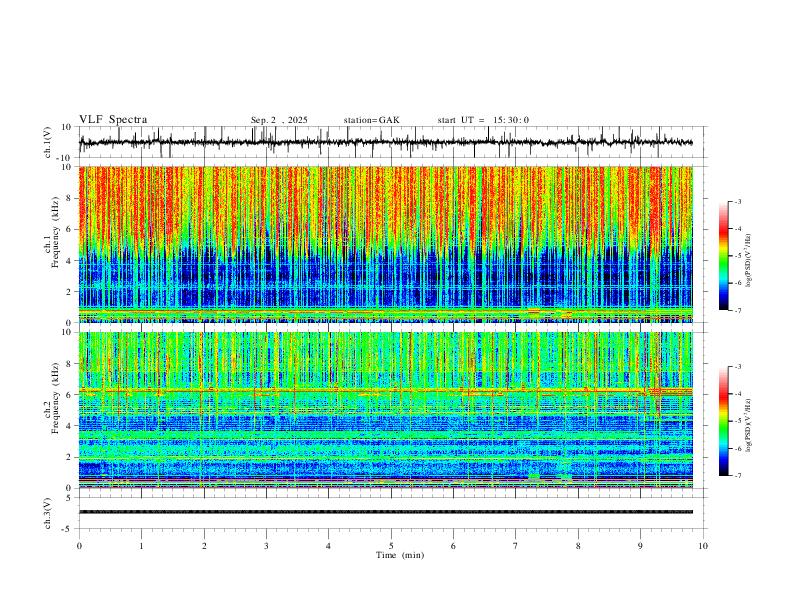Click the lower PSD color scale bar
This screenshot has height=612, width=792.
[724, 421]
